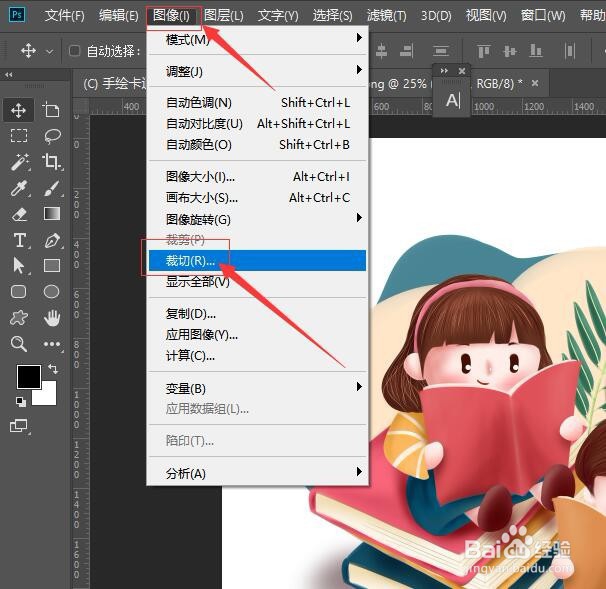This screenshot has width=606, height=589.
Task: Open the 选择(S) menu
Action: coord(332,15)
